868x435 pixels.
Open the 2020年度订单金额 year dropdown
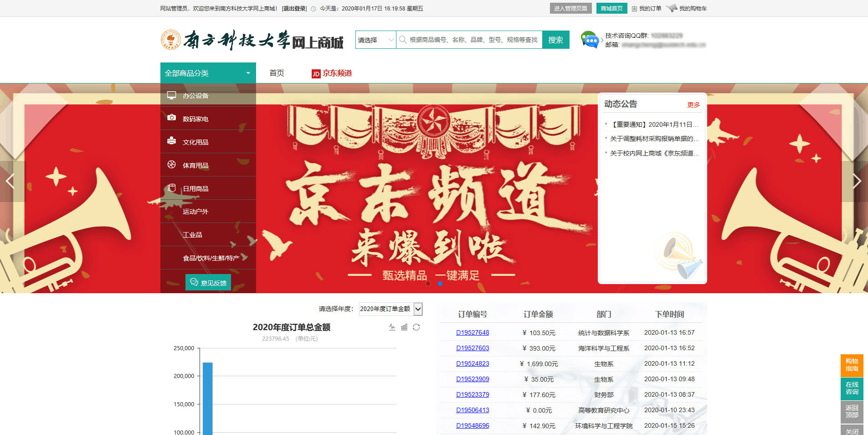pyautogui.click(x=390, y=309)
